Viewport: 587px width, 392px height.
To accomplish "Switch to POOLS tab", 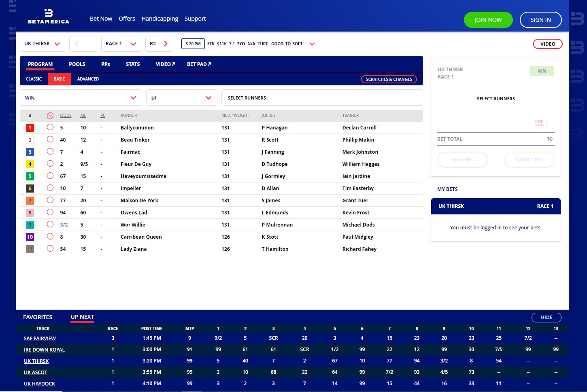I will coord(77,64).
